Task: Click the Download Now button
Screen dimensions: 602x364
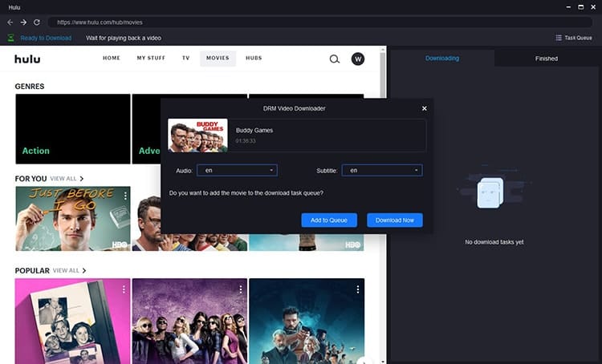Action: (395, 220)
